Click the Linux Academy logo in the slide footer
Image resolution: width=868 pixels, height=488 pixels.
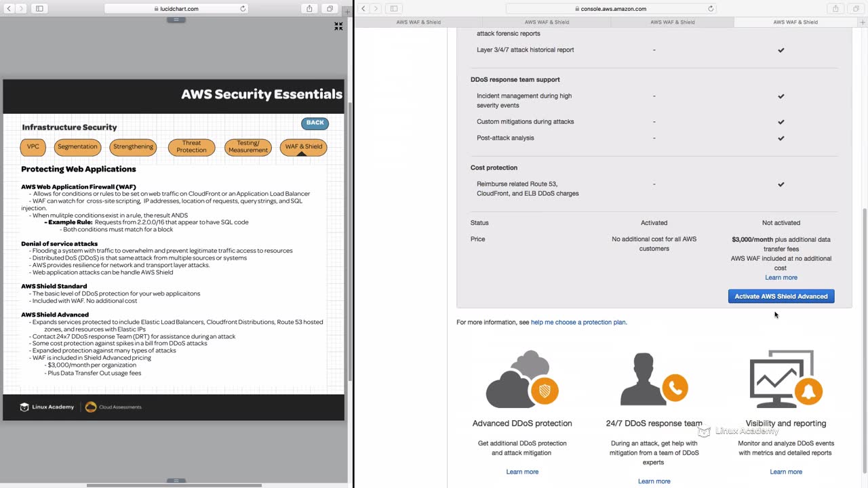click(x=47, y=407)
